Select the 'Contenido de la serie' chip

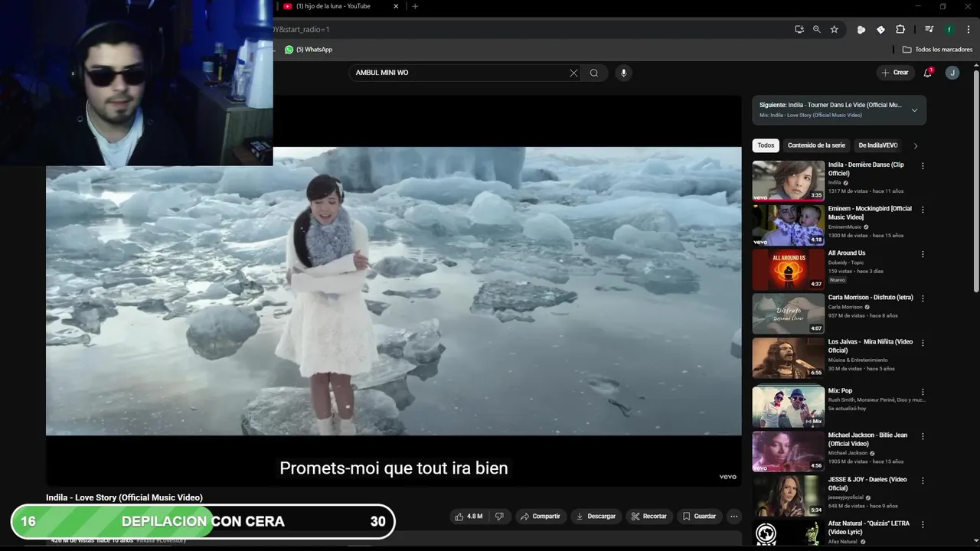click(816, 145)
